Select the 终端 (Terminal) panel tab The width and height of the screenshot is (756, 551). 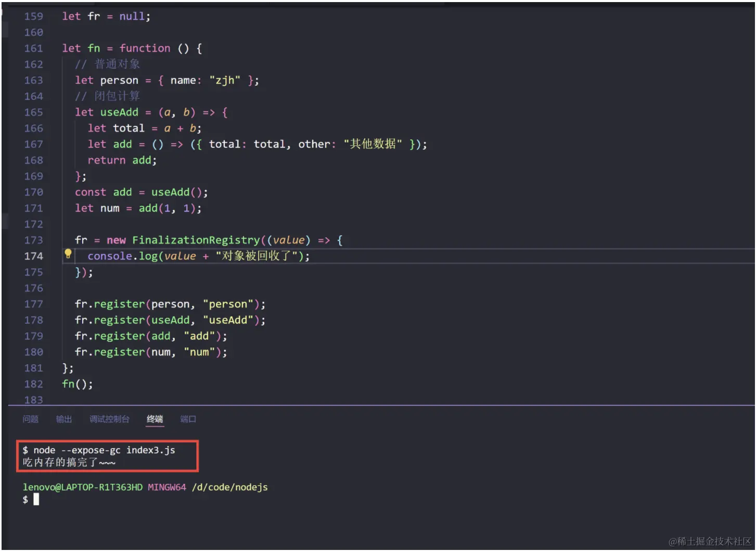(x=155, y=419)
